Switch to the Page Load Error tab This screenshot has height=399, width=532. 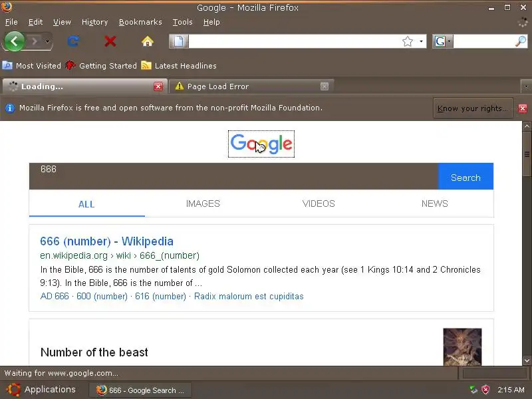251,86
